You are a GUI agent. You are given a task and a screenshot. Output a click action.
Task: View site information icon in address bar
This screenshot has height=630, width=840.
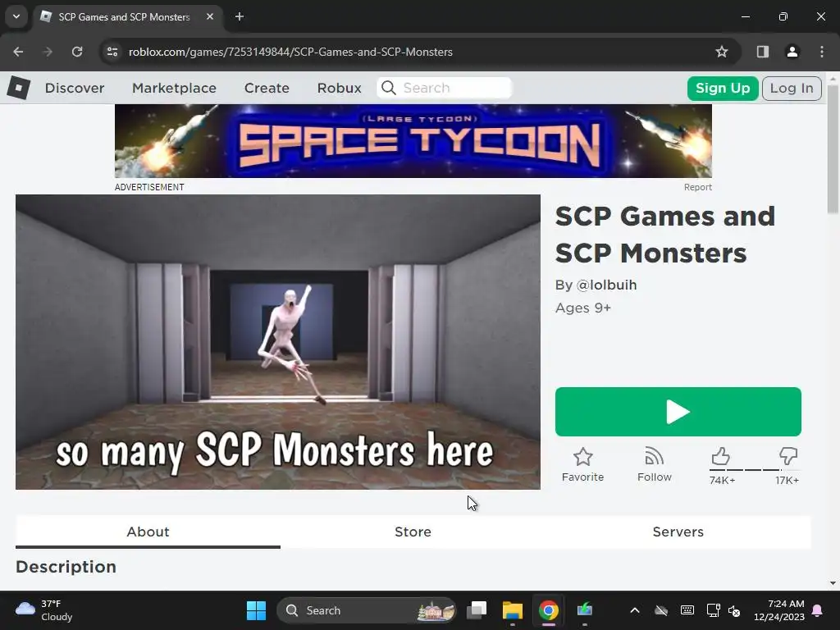tap(112, 52)
